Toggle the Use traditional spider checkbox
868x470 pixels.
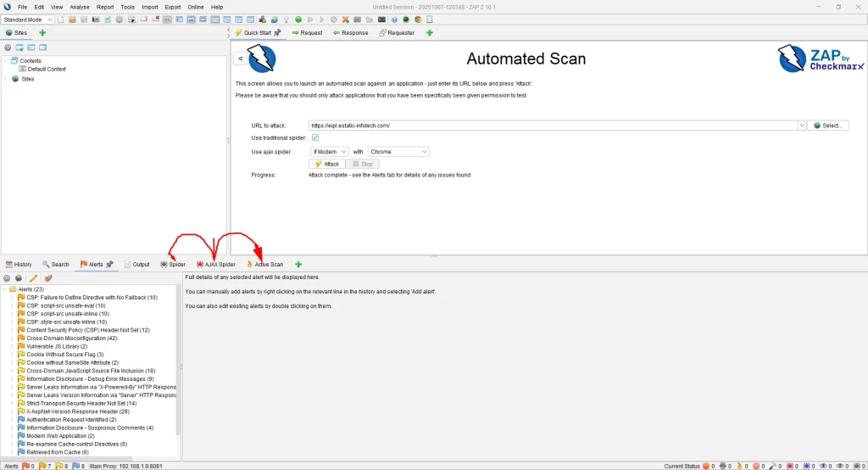click(315, 137)
